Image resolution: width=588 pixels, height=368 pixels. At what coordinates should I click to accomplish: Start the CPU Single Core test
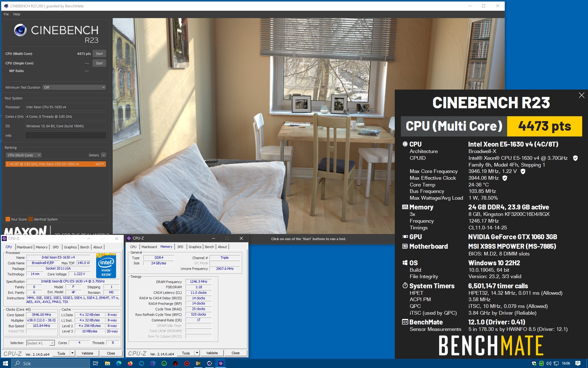tap(99, 63)
